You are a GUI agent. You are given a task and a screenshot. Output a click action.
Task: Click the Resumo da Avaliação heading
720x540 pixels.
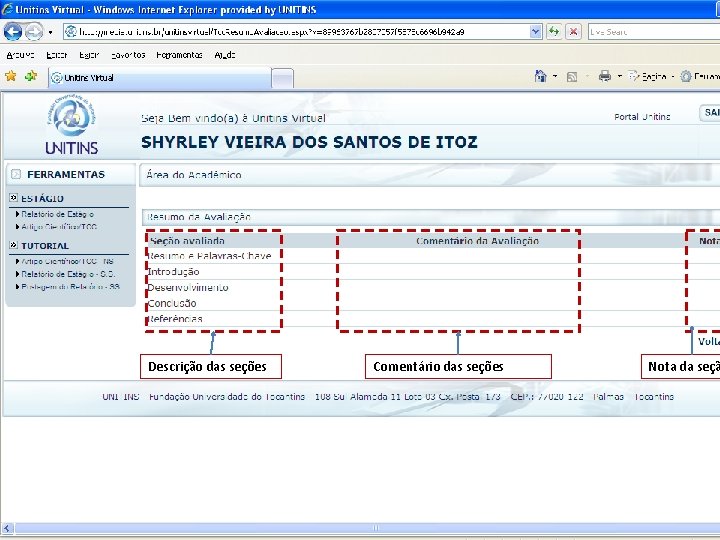click(x=199, y=217)
